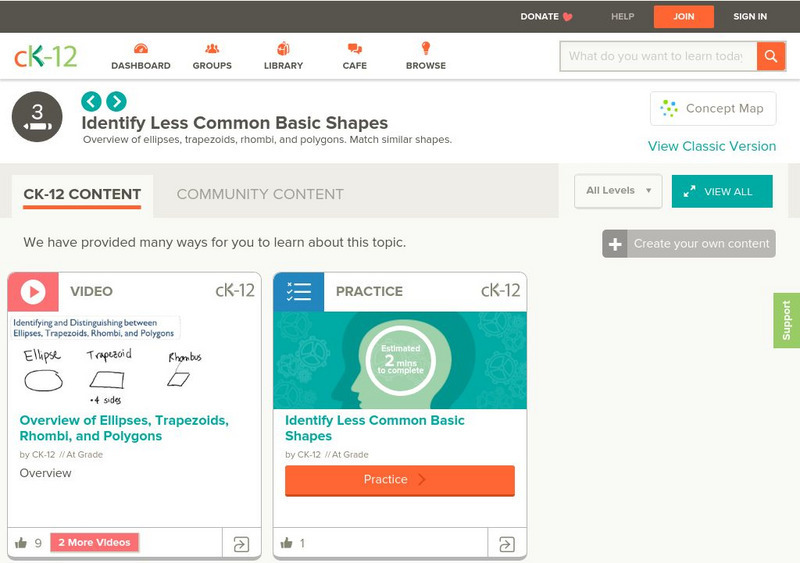The height and width of the screenshot is (563, 800).
Task: Click the orange Practice button
Action: [x=399, y=480]
